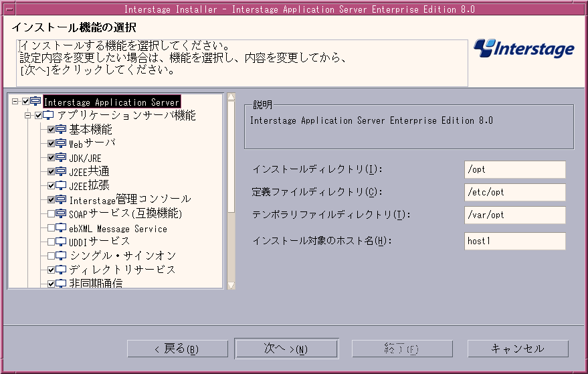Click monitor icon beside UDDIサービス
This screenshot has width=588, height=374.
click(61, 242)
